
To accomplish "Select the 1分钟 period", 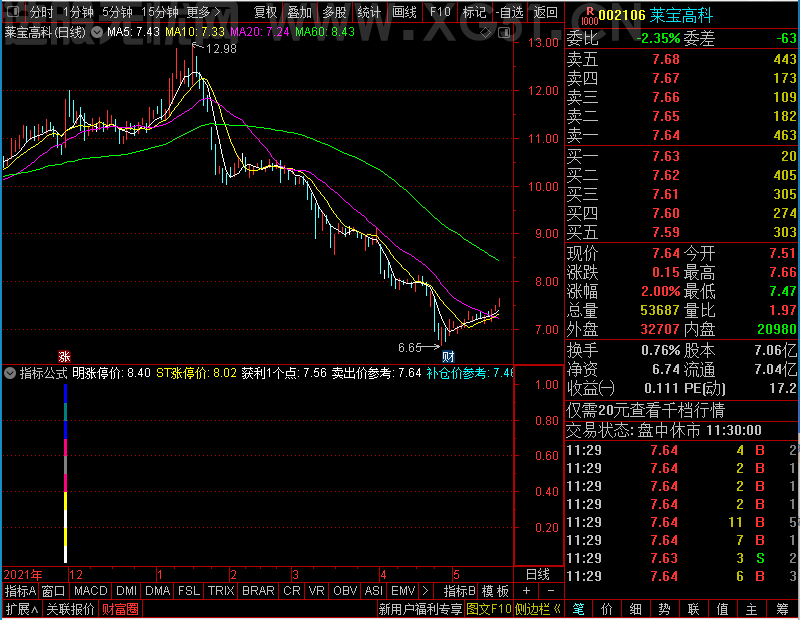I will coord(79,12).
